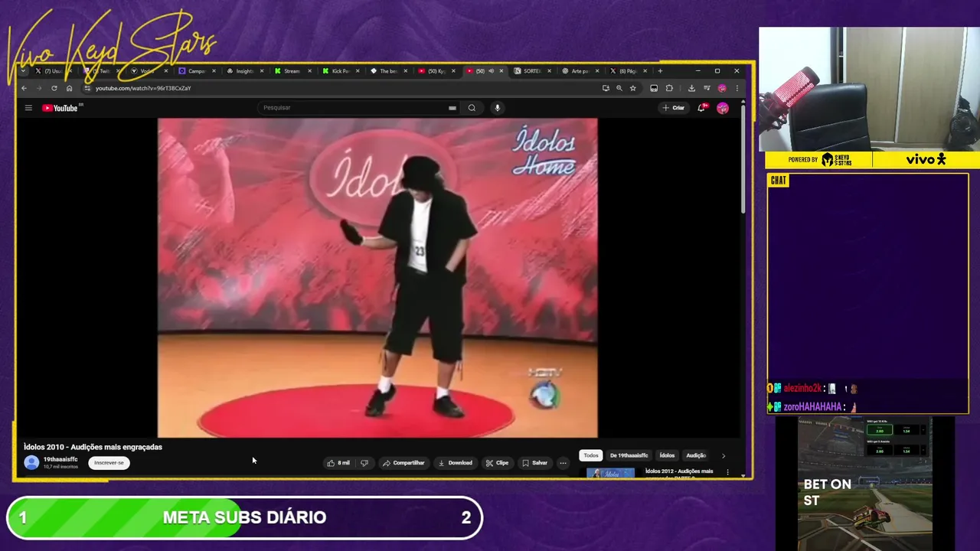Screen dimensions: 980x551
Task: Click the Download button under the video
Action: (455, 463)
